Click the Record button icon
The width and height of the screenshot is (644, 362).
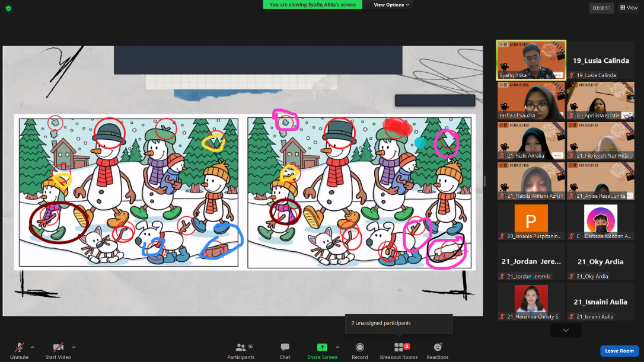(360, 347)
